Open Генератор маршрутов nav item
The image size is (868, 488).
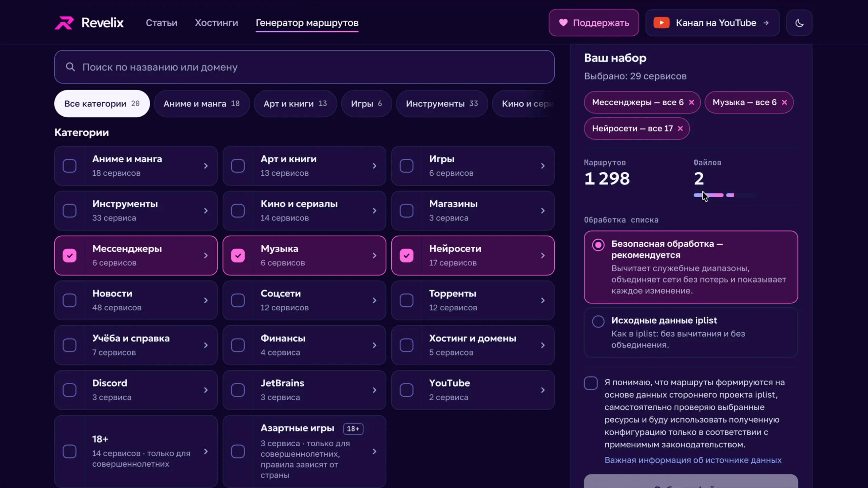(x=307, y=23)
